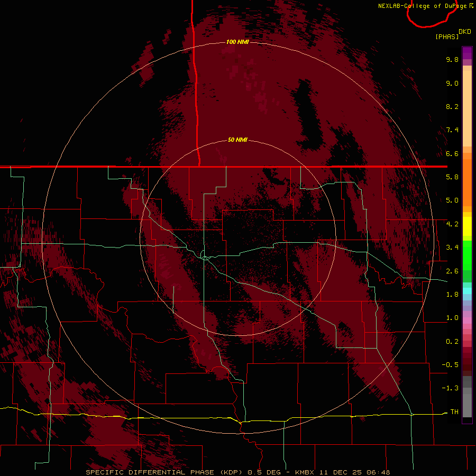
Task: Click the 8.2 scale value
Action: click(452, 106)
